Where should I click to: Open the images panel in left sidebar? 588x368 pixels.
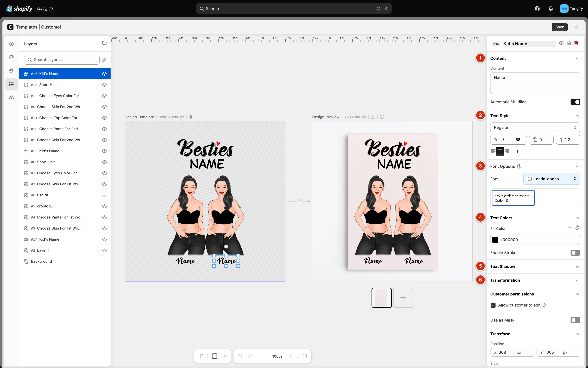(11, 57)
